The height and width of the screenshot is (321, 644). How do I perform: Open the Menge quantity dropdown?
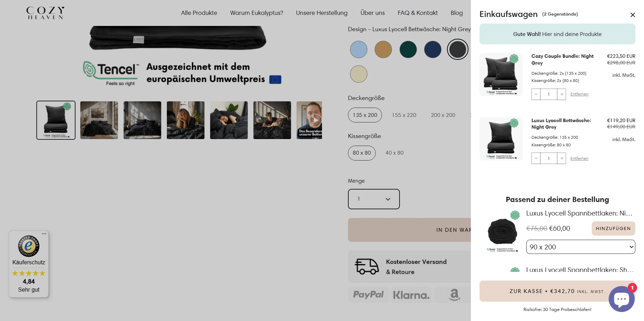pos(374,199)
